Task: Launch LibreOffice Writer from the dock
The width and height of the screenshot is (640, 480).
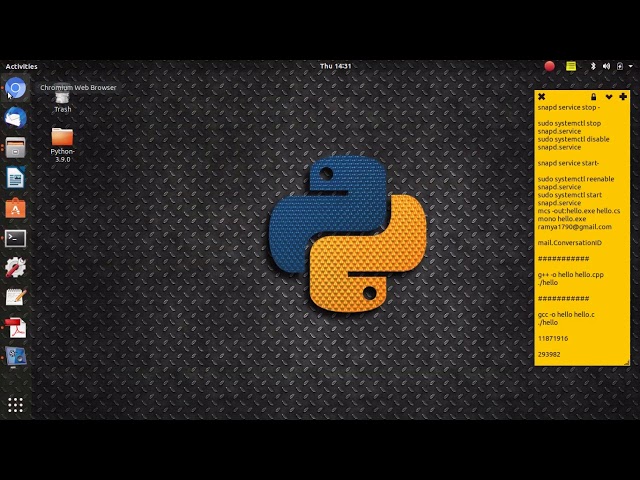Action: [16, 178]
